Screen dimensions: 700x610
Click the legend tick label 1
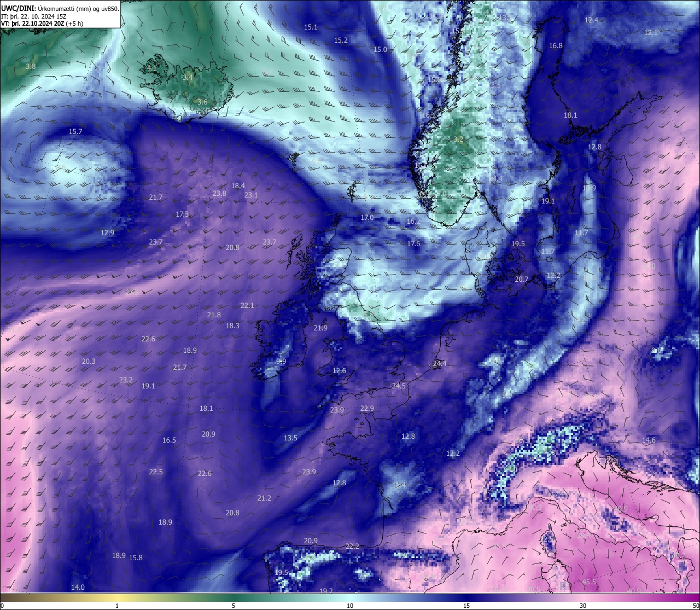117,606
